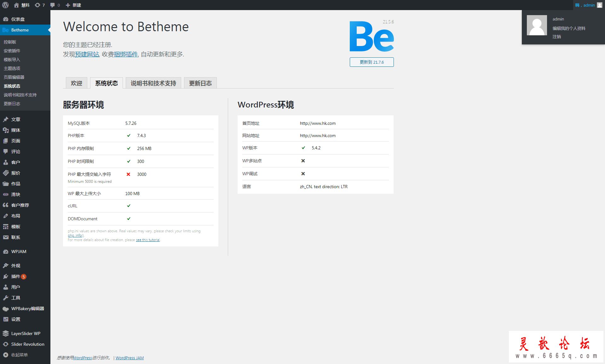
Task: Switch to the 系统状态 tab
Action: pyautogui.click(x=107, y=83)
